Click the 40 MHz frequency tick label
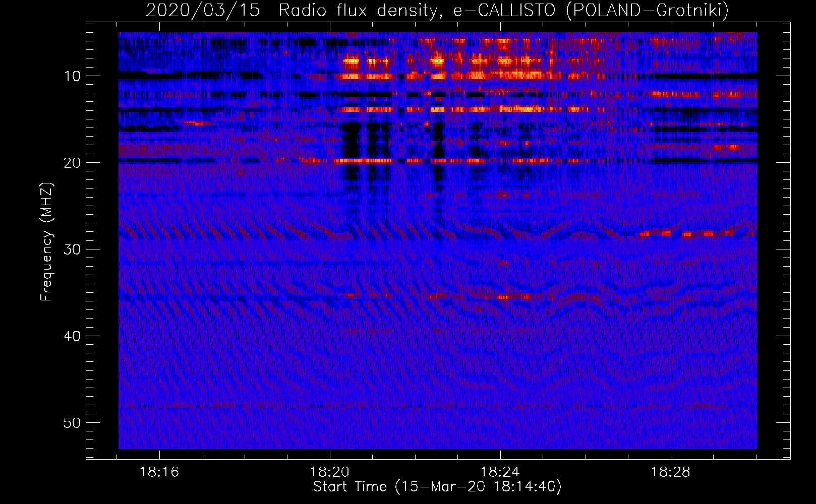Screen dimensions: 816x504 pos(72,336)
